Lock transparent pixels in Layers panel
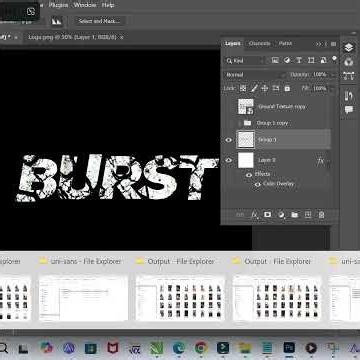The width and height of the screenshot is (360, 360). [243, 88]
